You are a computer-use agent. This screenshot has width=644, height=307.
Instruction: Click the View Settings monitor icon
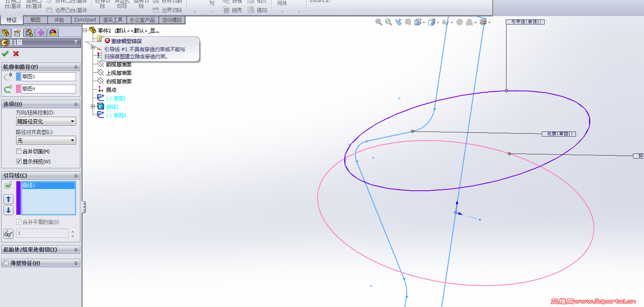pyautogui.click(x=483, y=22)
